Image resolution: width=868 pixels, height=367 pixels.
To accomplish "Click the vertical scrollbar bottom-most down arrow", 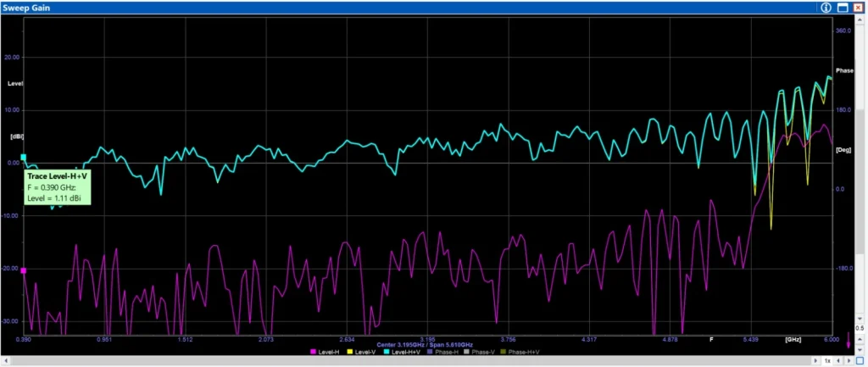I will (860, 350).
